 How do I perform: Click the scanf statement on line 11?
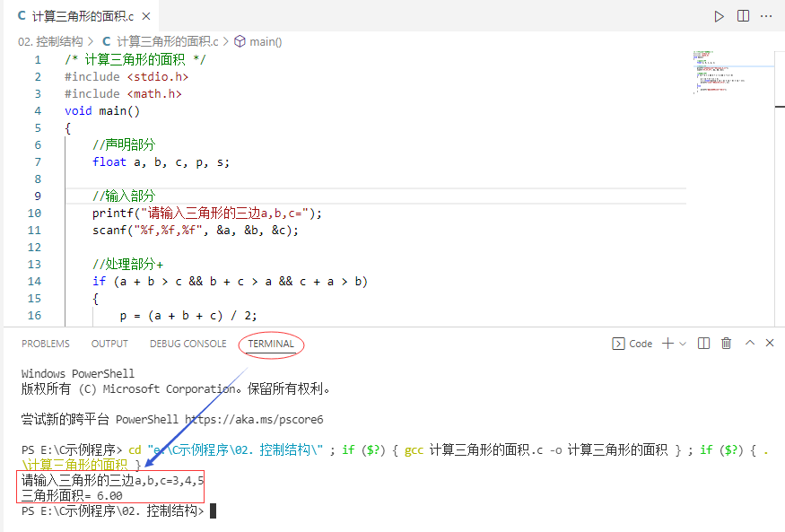[196, 231]
